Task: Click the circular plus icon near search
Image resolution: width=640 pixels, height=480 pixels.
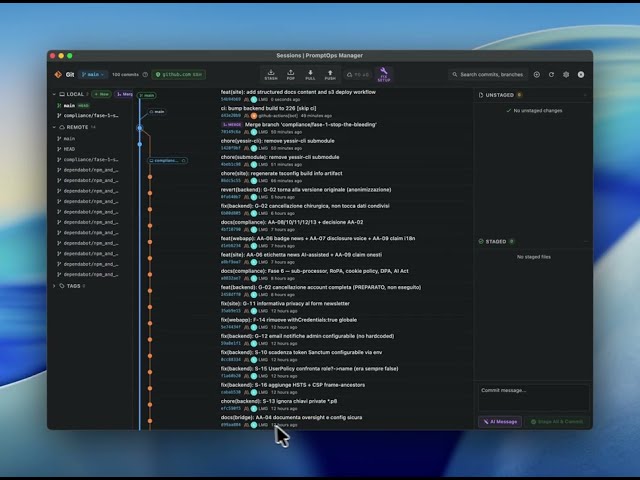Action: pyautogui.click(x=537, y=75)
